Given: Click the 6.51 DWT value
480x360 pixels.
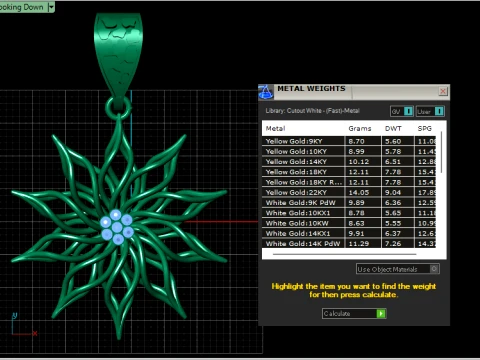Looking at the screenshot, I should pyautogui.click(x=393, y=162).
